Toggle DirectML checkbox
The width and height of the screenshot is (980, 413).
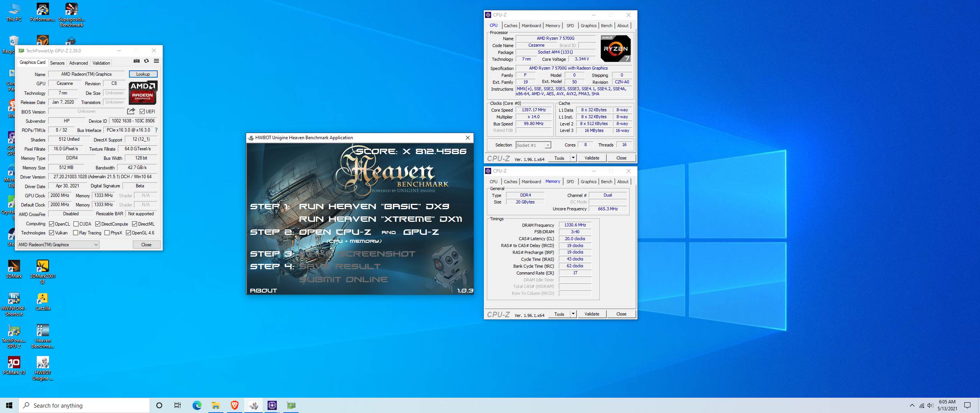(x=134, y=224)
